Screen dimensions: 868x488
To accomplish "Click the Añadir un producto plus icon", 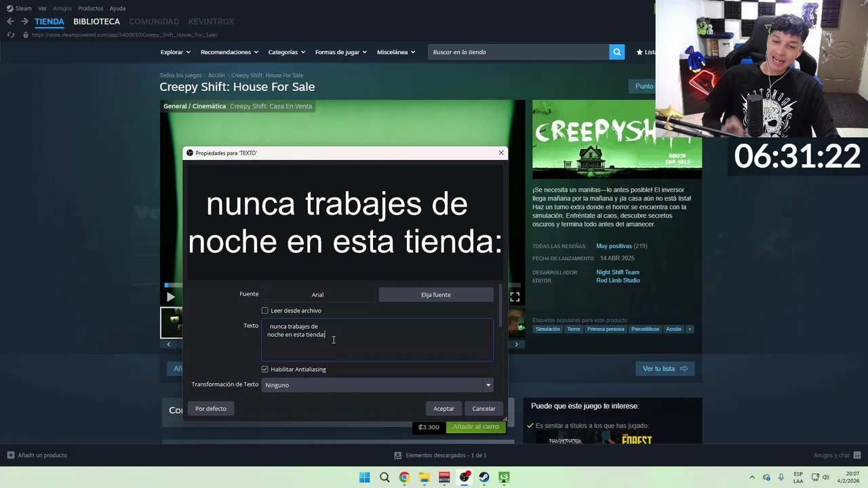I will (11, 455).
